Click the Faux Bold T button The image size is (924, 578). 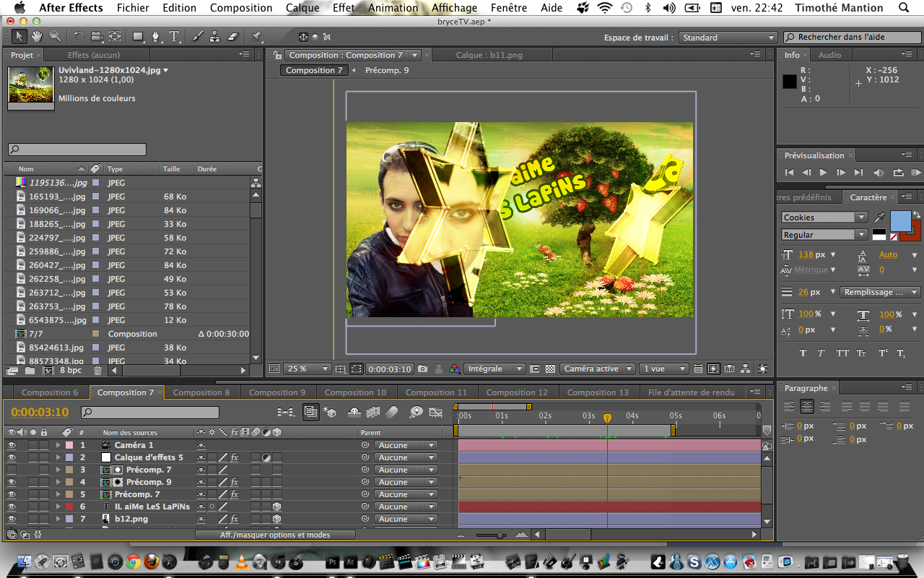coord(803,353)
